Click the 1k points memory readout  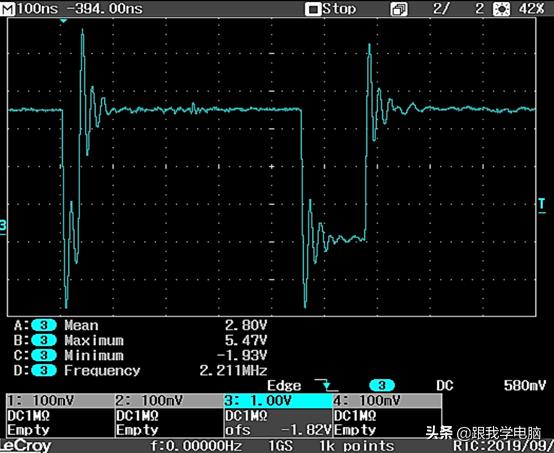coord(357,446)
